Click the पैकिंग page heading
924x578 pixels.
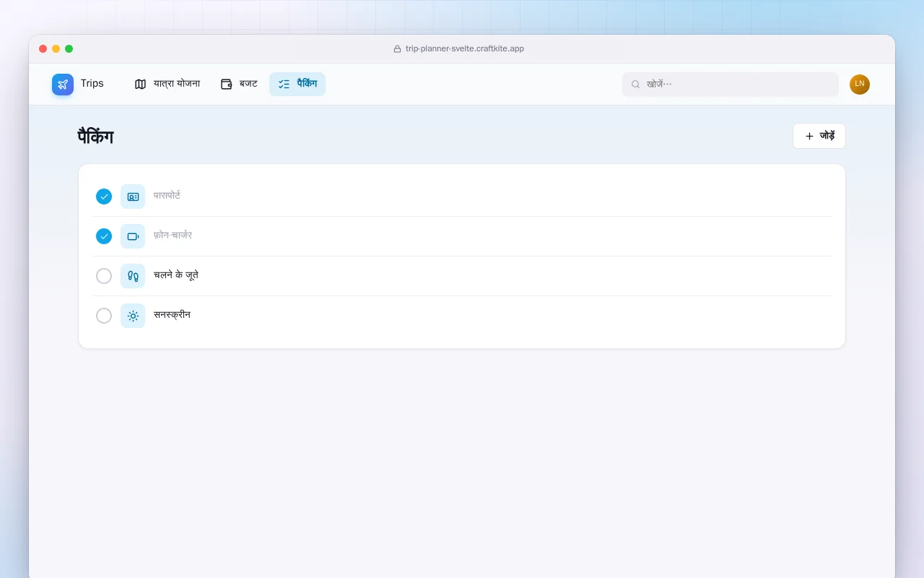click(95, 137)
